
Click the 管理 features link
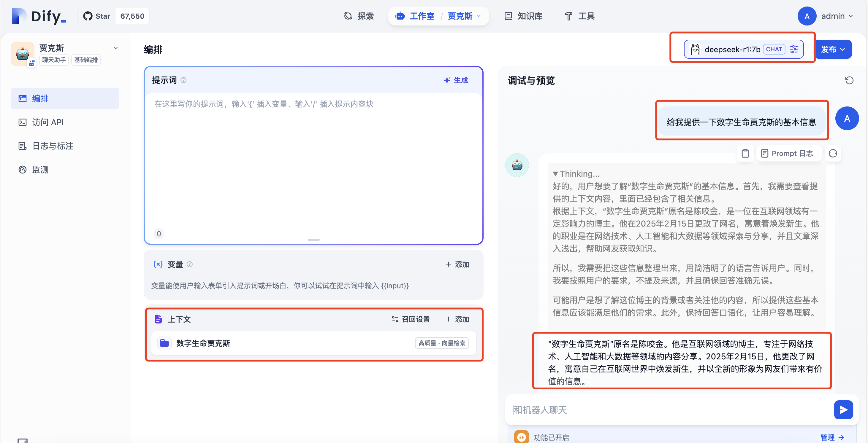coord(831,437)
